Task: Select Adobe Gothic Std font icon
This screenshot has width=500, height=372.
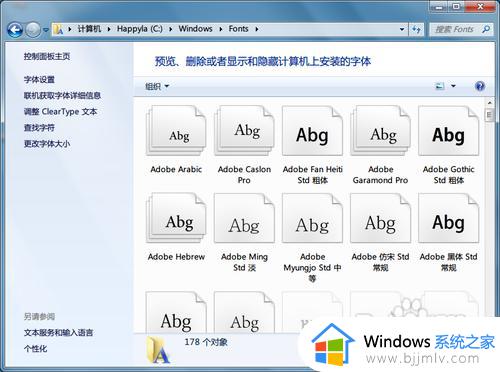Action: click(x=448, y=131)
